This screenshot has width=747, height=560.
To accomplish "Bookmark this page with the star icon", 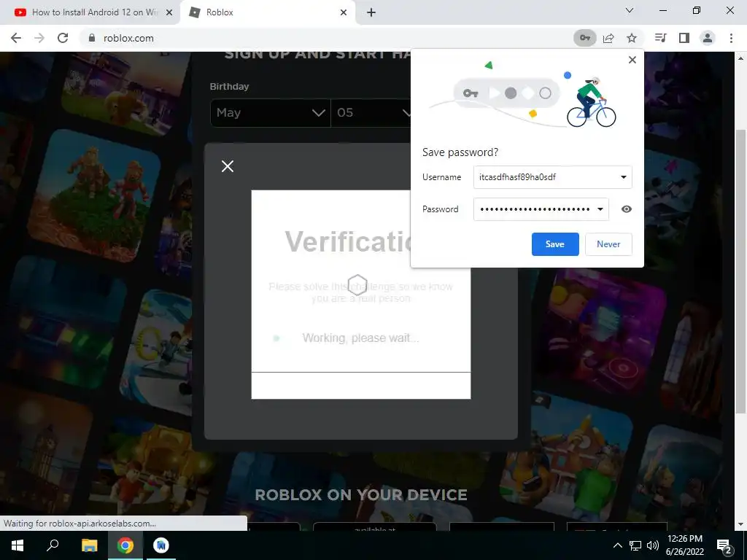I will click(x=632, y=38).
